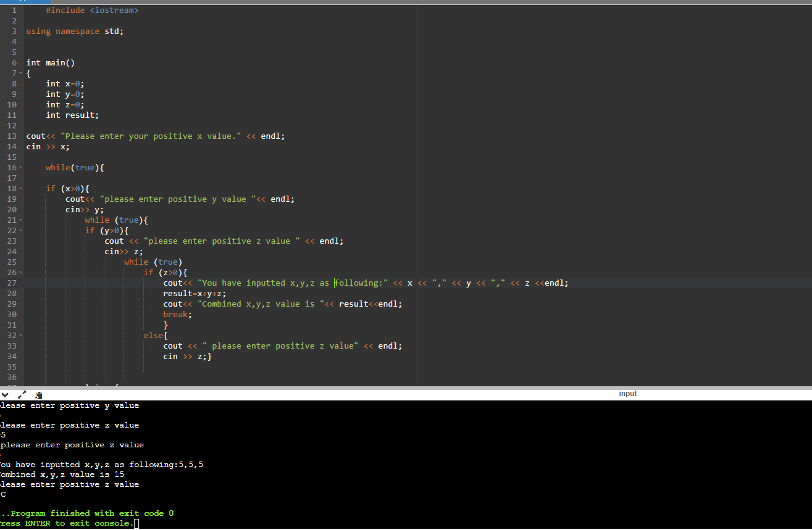Click the 'ress ENTER to exit console.' message
The width and height of the screenshot is (812, 530).
pos(66,523)
